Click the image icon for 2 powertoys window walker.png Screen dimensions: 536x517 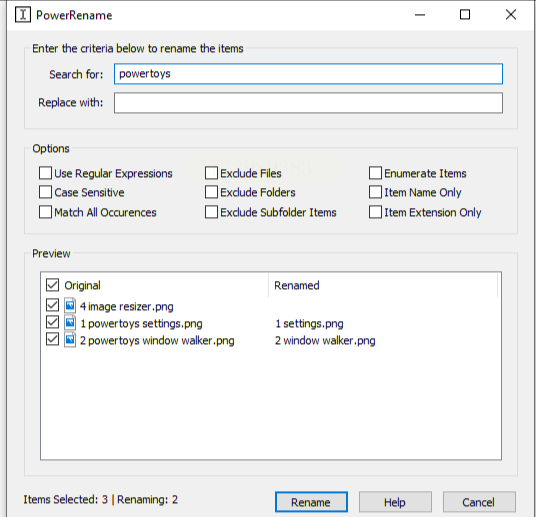tap(70, 340)
